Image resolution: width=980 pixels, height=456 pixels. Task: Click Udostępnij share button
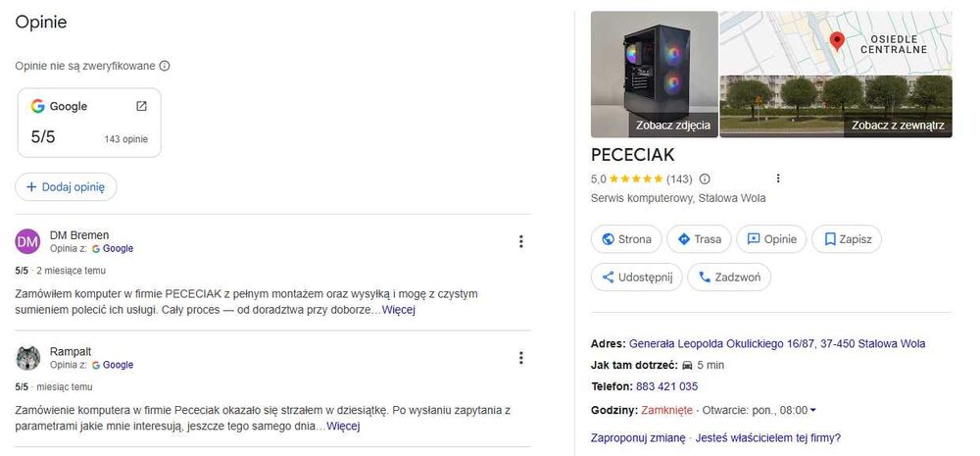click(x=637, y=278)
